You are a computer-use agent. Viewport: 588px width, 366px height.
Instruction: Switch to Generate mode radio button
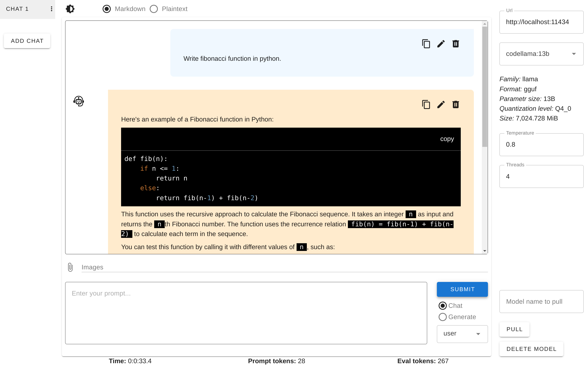(x=443, y=317)
